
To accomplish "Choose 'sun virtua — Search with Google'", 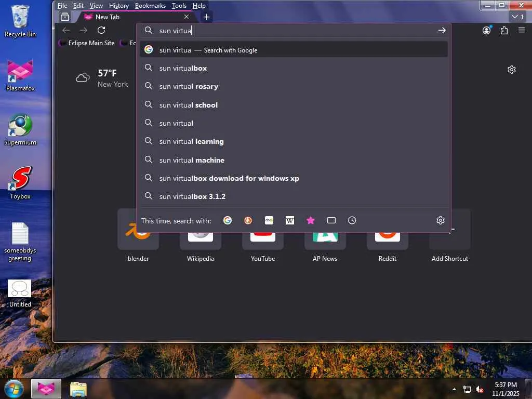I will 294,50.
